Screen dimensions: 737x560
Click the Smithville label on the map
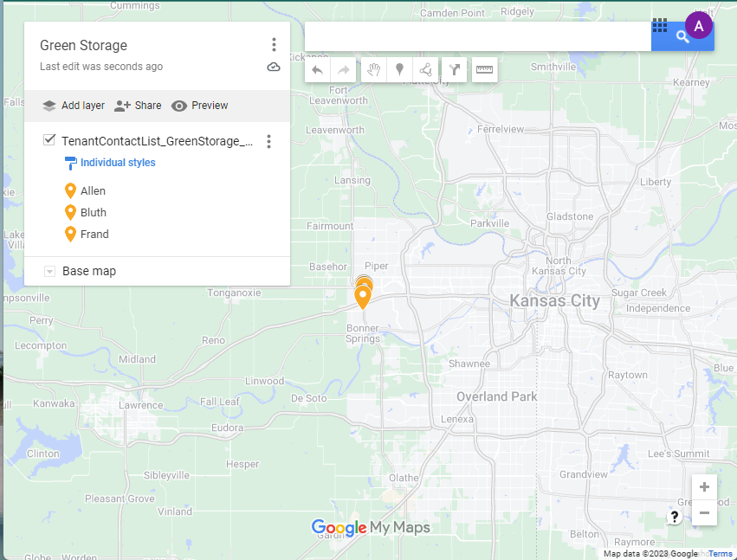click(x=553, y=68)
